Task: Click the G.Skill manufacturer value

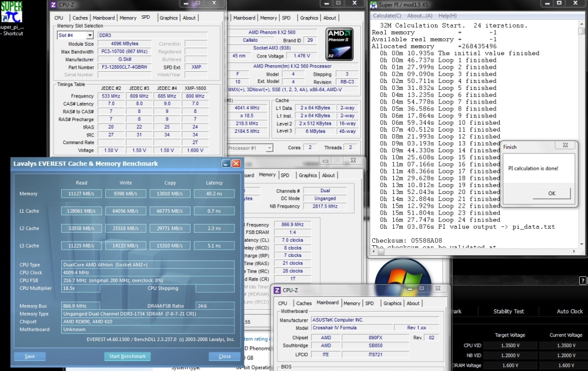Action: pyautogui.click(x=125, y=59)
